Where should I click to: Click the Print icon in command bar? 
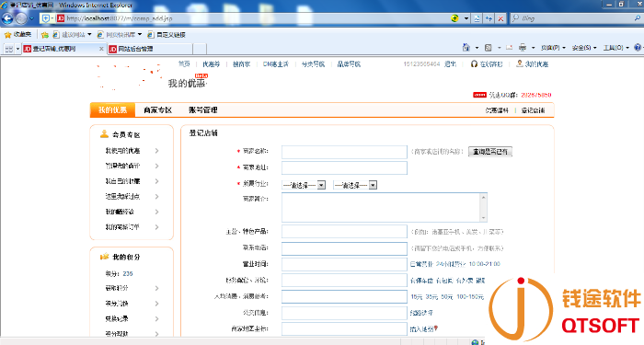523,48
